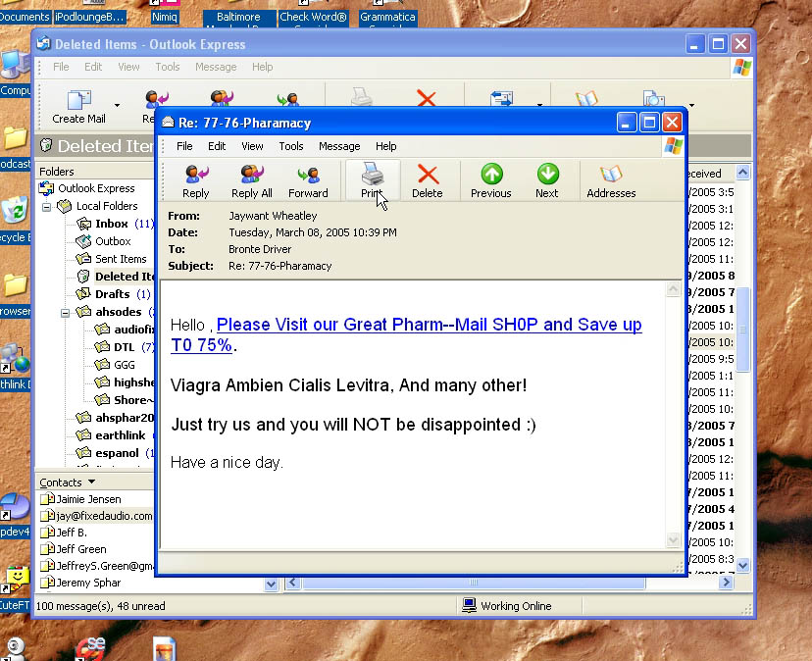
Task: Open View menu in the message window
Action: pyautogui.click(x=252, y=146)
